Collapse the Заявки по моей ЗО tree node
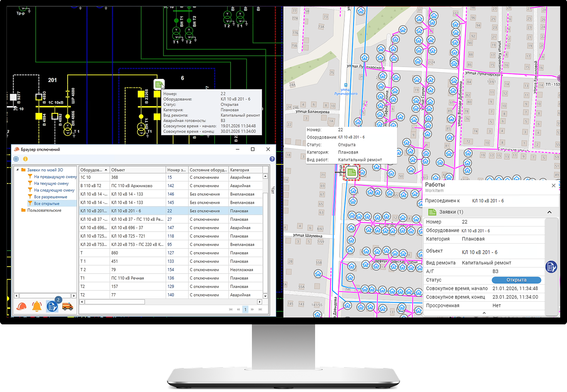 [x=17, y=170]
